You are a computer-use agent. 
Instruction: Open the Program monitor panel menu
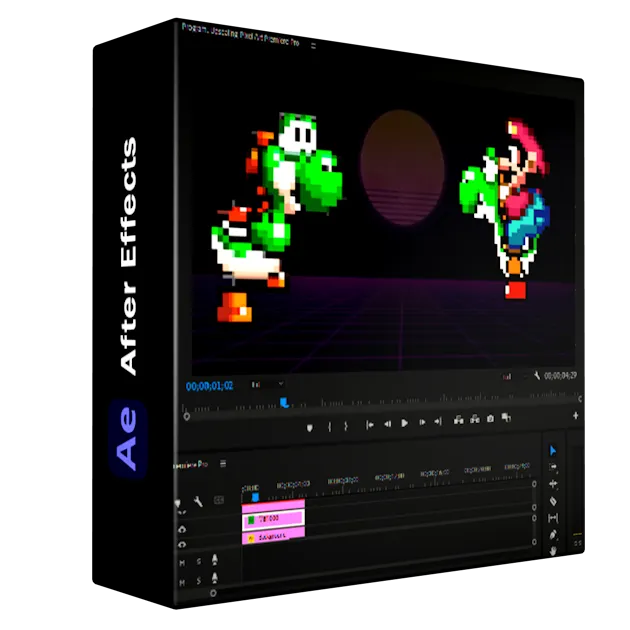(313, 46)
